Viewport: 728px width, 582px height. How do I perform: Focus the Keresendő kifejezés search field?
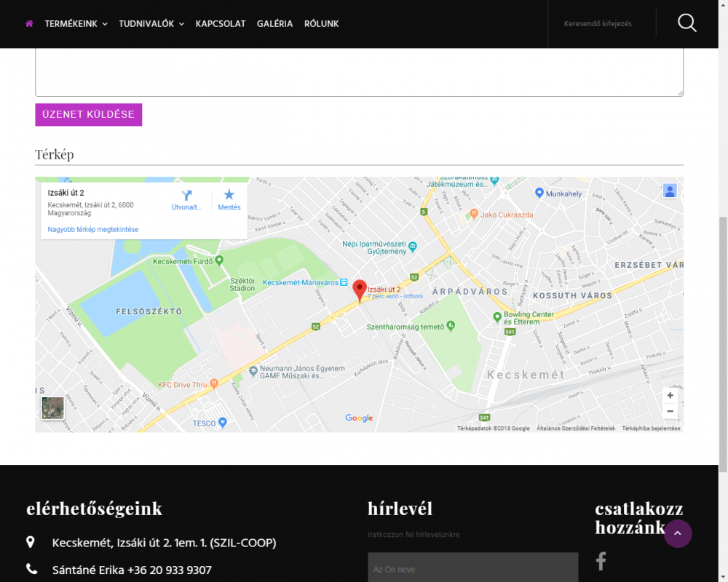tap(601, 24)
